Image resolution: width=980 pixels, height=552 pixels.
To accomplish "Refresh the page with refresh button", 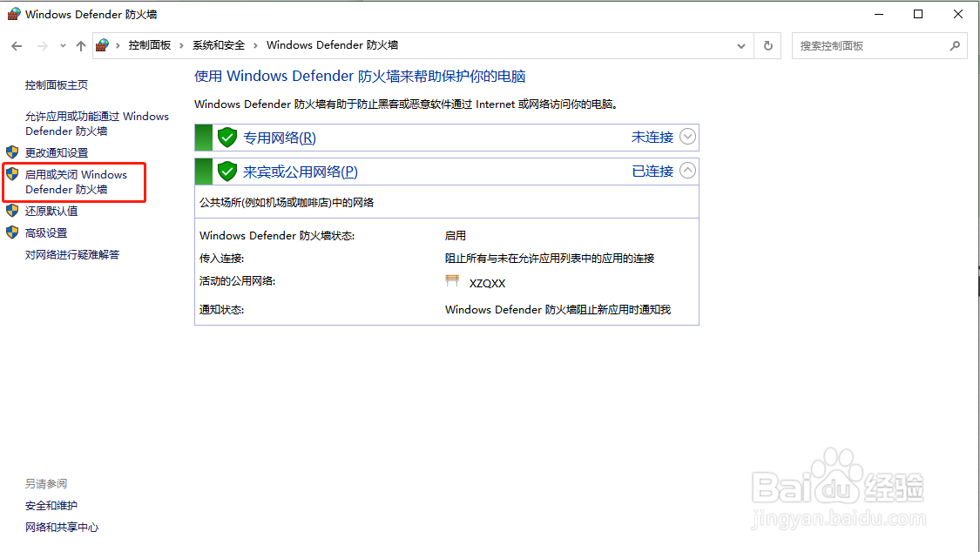I will pyautogui.click(x=768, y=45).
